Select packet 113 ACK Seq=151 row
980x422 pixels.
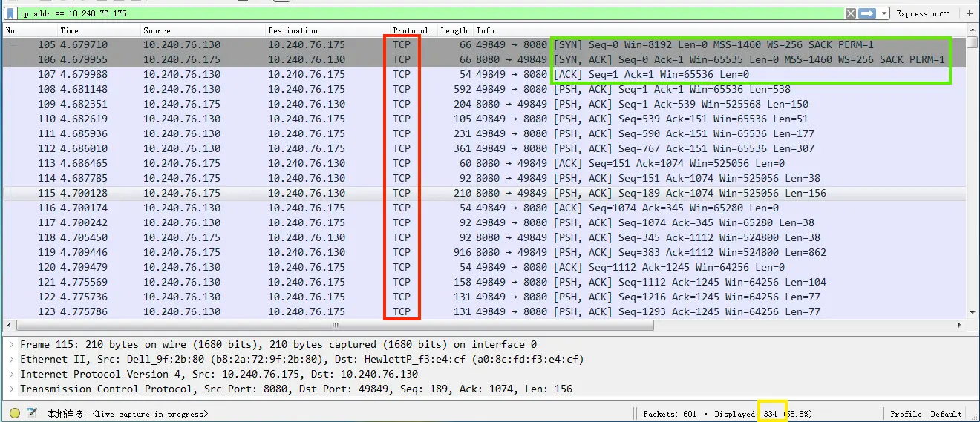click(x=485, y=163)
